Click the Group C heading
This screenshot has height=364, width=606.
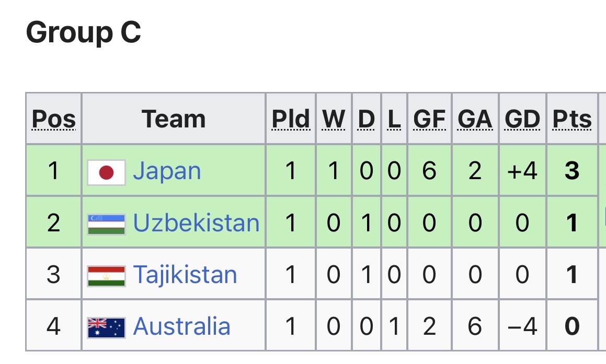click(x=84, y=33)
